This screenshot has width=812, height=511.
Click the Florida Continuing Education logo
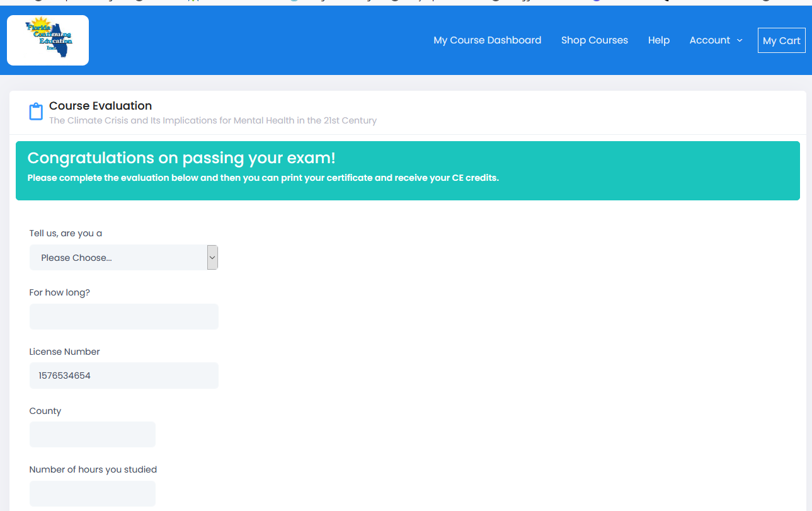[48, 40]
